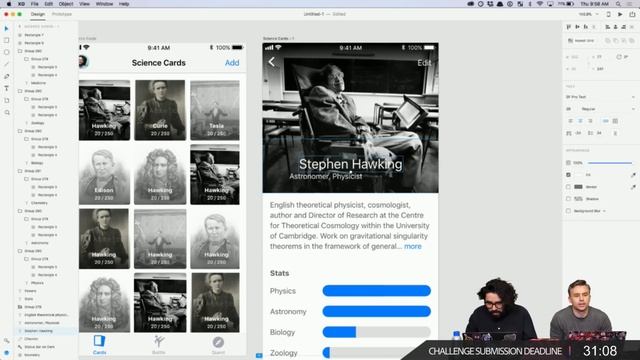Click the Edit button on Hawking screen
This screenshot has width=640, height=360.
click(424, 63)
